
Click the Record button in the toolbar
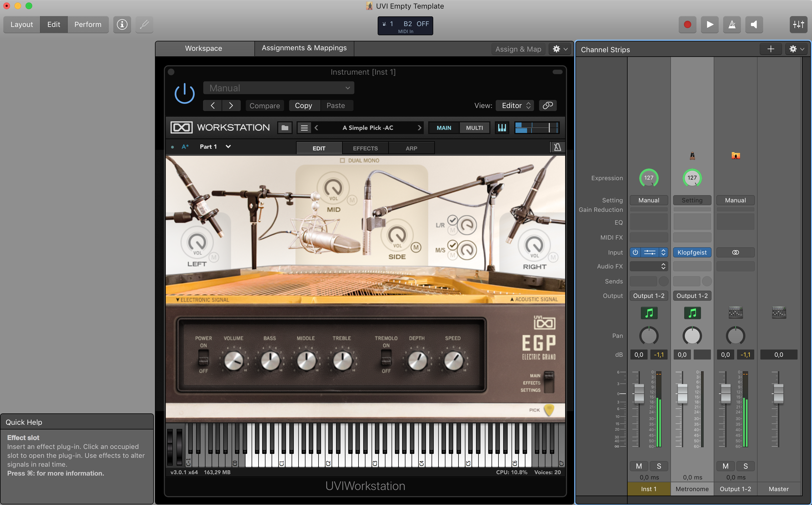coord(687,24)
